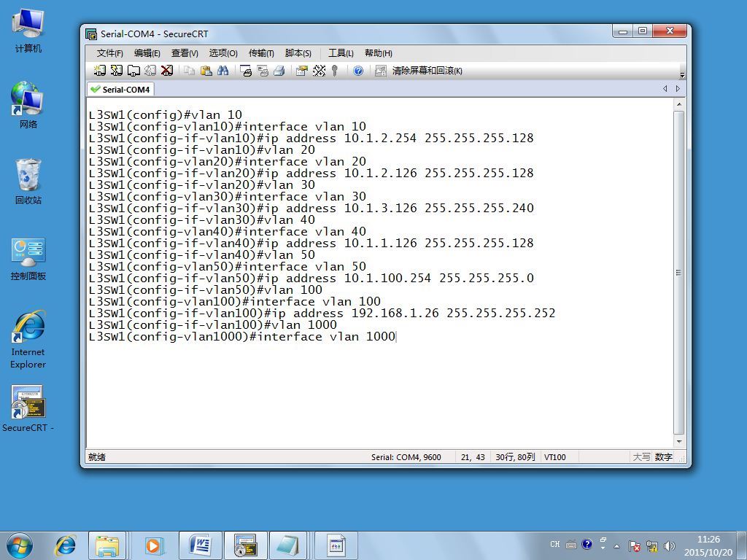Click 清除屏幕和回滚(K) button
This screenshot has height=560, width=747.
point(427,71)
